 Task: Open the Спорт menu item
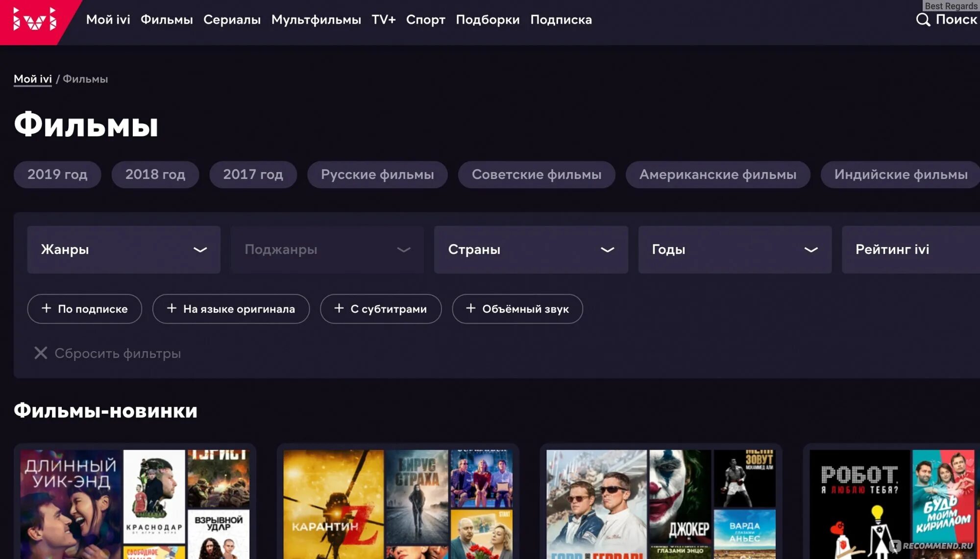tap(425, 20)
